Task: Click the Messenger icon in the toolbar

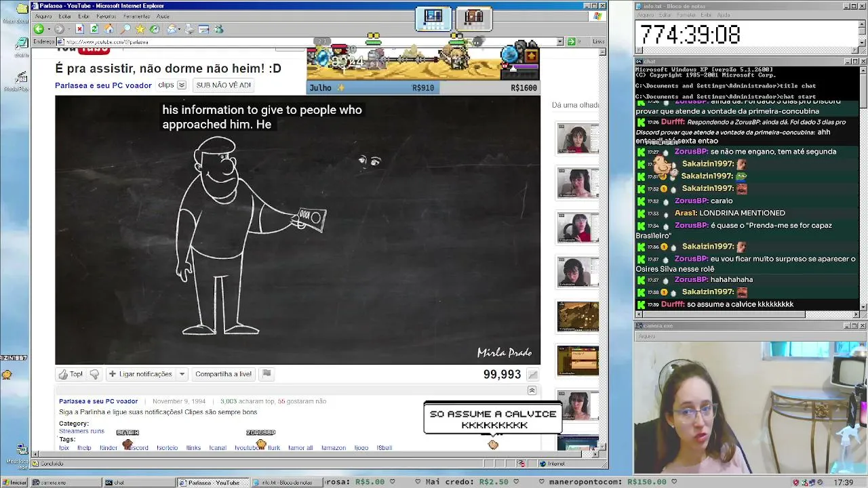Action: (218, 29)
